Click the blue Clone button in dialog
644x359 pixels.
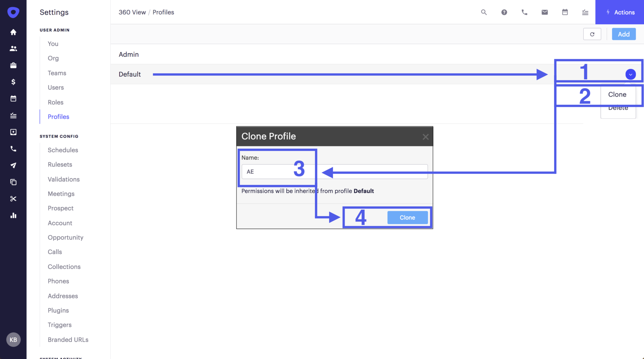click(407, 217)
